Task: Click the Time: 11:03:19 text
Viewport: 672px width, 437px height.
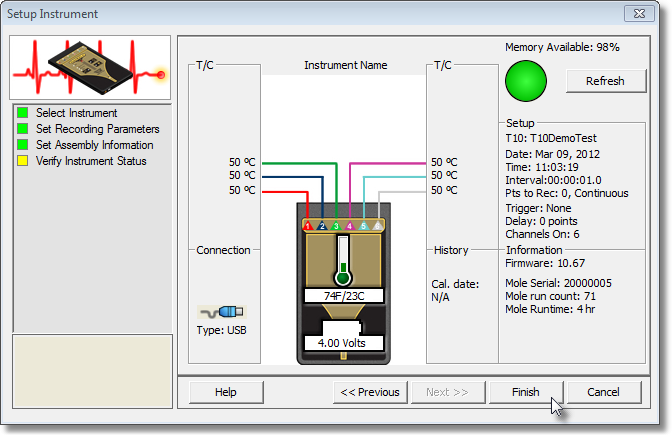Action: [542, 167]
